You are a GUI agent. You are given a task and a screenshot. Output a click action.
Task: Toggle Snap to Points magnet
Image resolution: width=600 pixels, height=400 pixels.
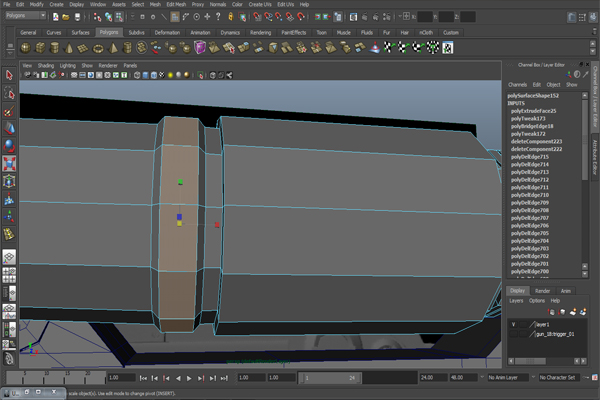pos(279,16)
